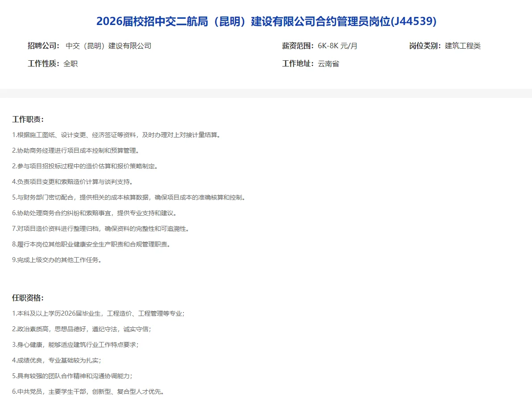Click qualification 2 政治素质高 line

(82, 329)
